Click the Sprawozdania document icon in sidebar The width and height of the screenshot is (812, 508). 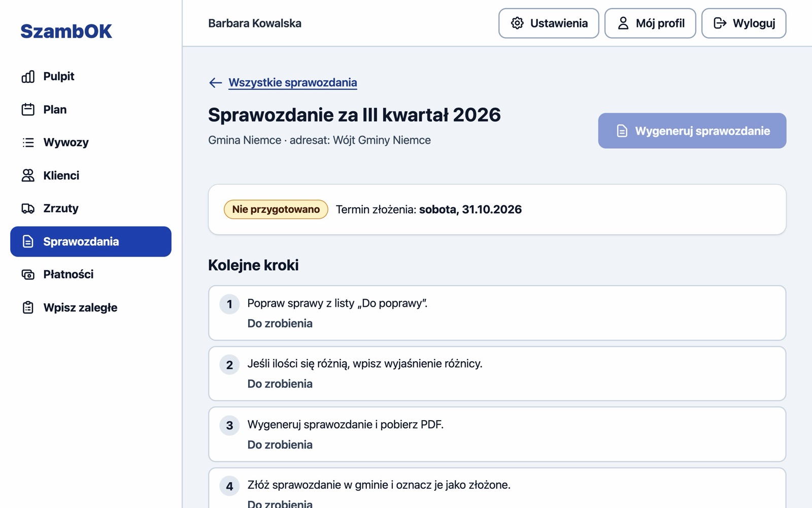point(28,242)
